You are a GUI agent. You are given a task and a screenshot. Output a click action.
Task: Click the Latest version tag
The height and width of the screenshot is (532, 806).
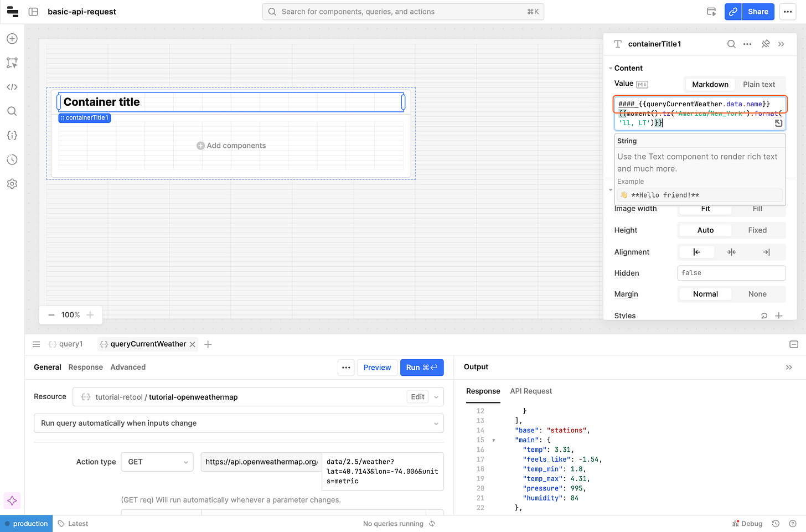coord(73,524)
